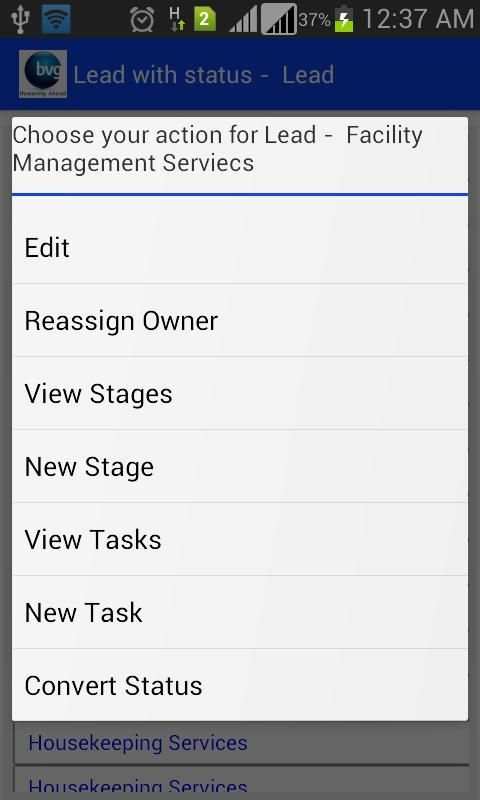This screenshot has height=800, width=480.
Task: Tap the Lead with status title bar text
Action: point(204,75)
